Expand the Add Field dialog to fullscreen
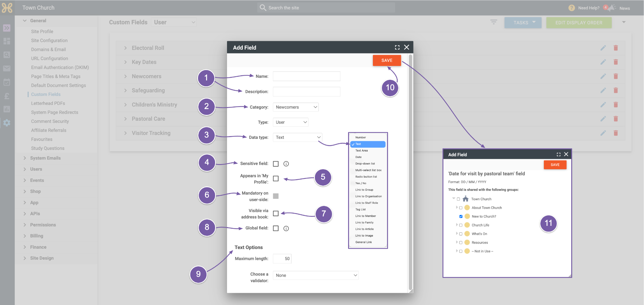The image size is (644, 305). pos(397,47)
